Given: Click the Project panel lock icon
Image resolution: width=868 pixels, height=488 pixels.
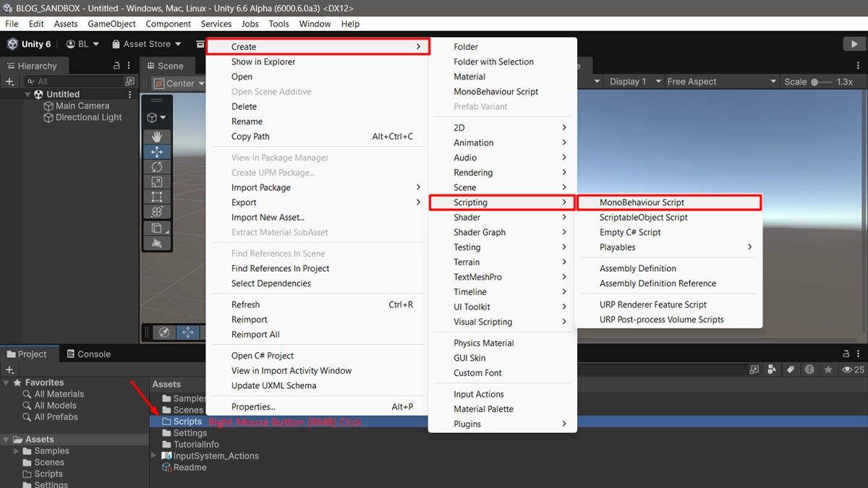Looking at the screenshot, I should tap(847, 354).
